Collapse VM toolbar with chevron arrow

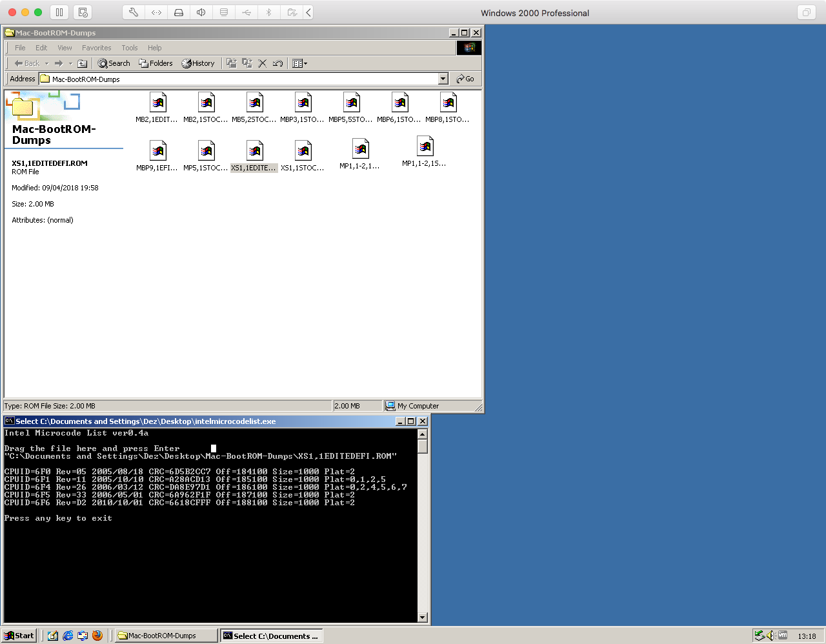pos(308,12)
